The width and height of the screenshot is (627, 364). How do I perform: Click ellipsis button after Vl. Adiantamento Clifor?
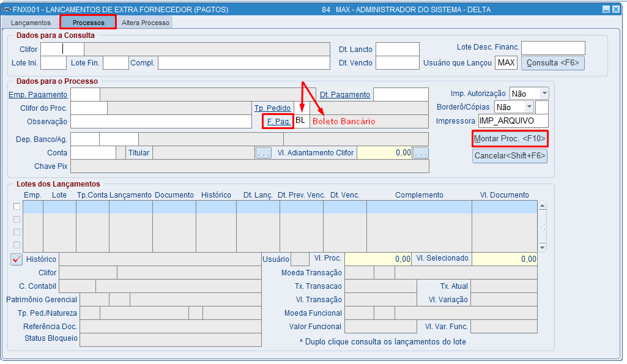coord(421,153)
